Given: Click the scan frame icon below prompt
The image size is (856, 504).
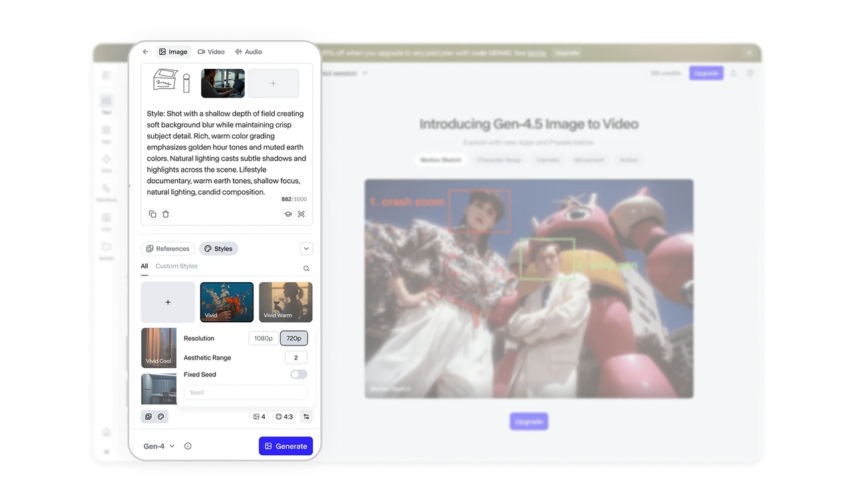Looking at the screenshot, I should [x=302, y=214].
